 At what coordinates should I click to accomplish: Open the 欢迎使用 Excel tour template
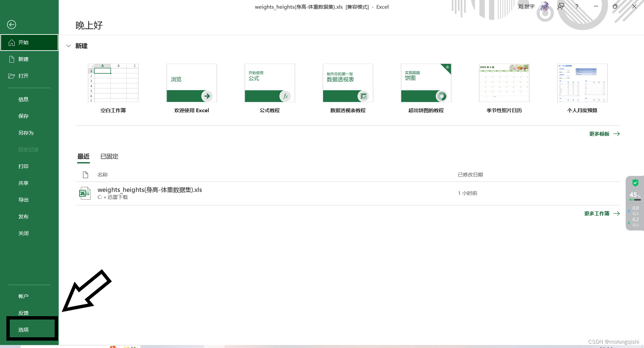(192, 88)
